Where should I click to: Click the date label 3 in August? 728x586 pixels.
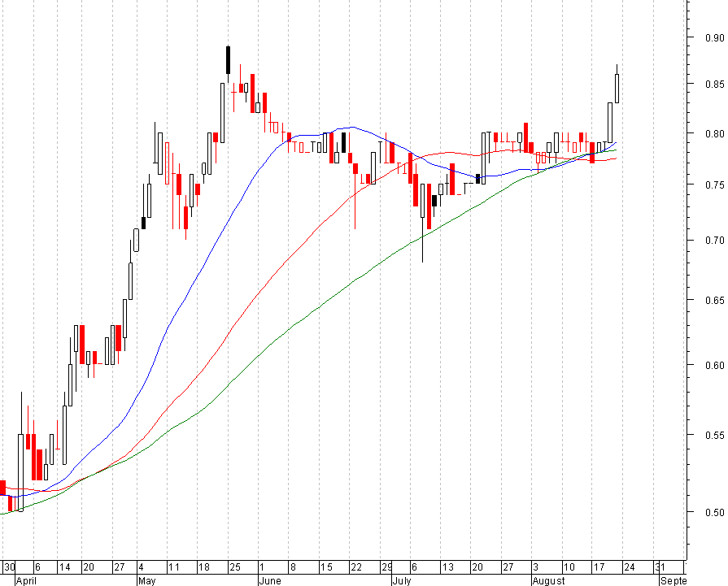click(x=536, y=567)
